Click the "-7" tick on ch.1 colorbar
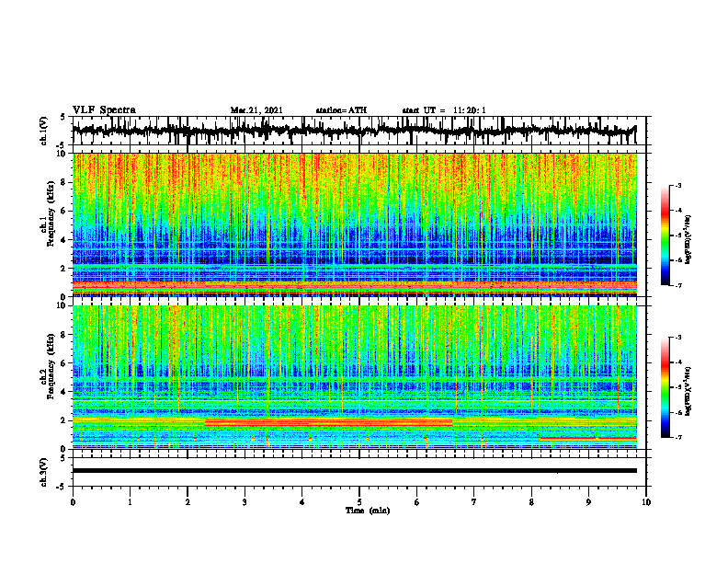Viewport: 728px width, 563px height. pos(678,285)
